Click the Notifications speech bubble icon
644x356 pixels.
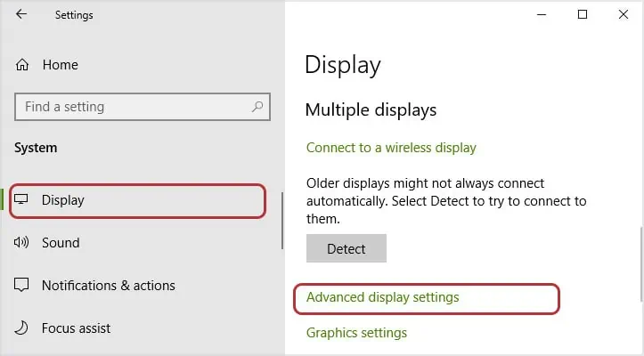(x=21, y=285)
